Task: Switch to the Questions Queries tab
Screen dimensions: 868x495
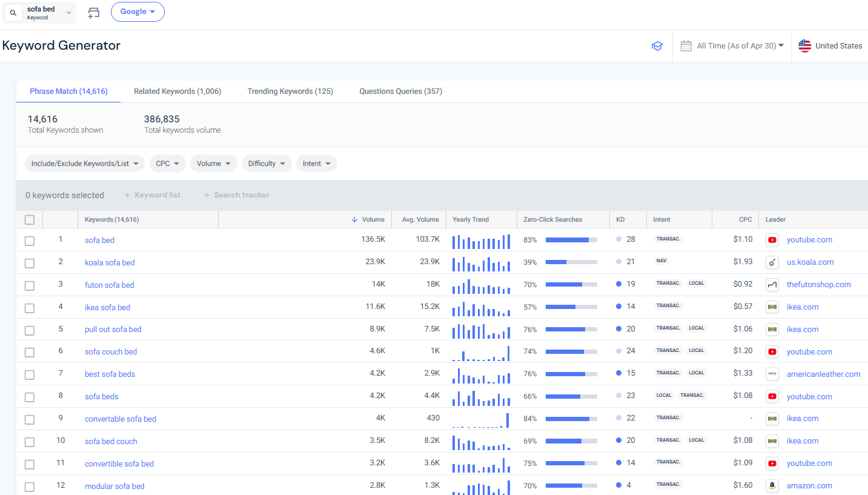Action: 401,91
